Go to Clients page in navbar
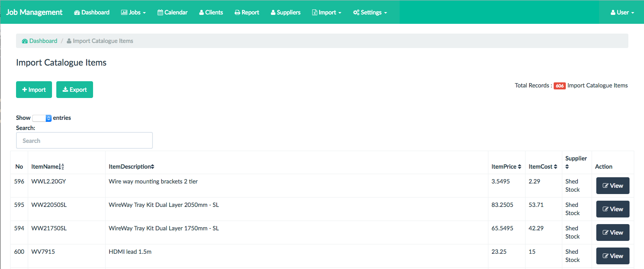Image resolution: width=644 pixels, height=269 pixels. click(x=211, y=12)
